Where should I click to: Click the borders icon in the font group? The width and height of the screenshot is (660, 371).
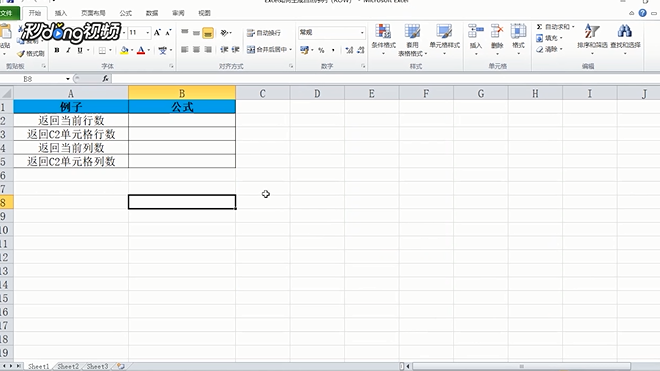click(x=102, y=51)
